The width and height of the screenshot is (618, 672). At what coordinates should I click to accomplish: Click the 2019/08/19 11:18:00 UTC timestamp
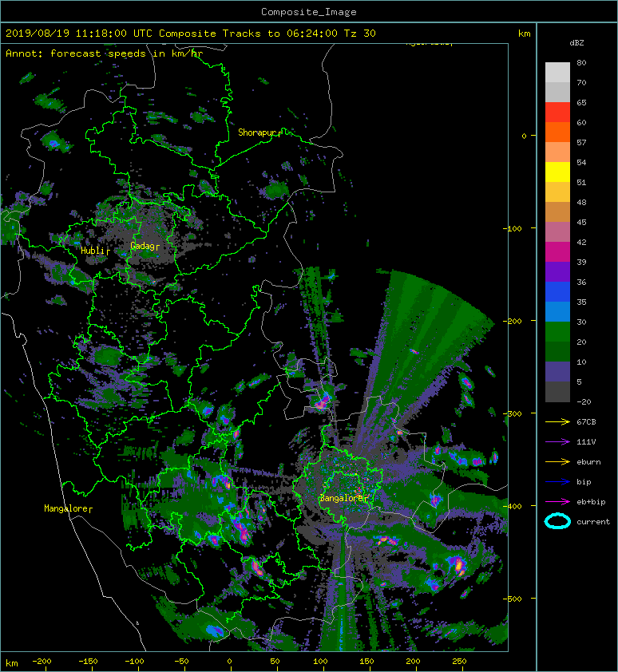click(79, 34)
